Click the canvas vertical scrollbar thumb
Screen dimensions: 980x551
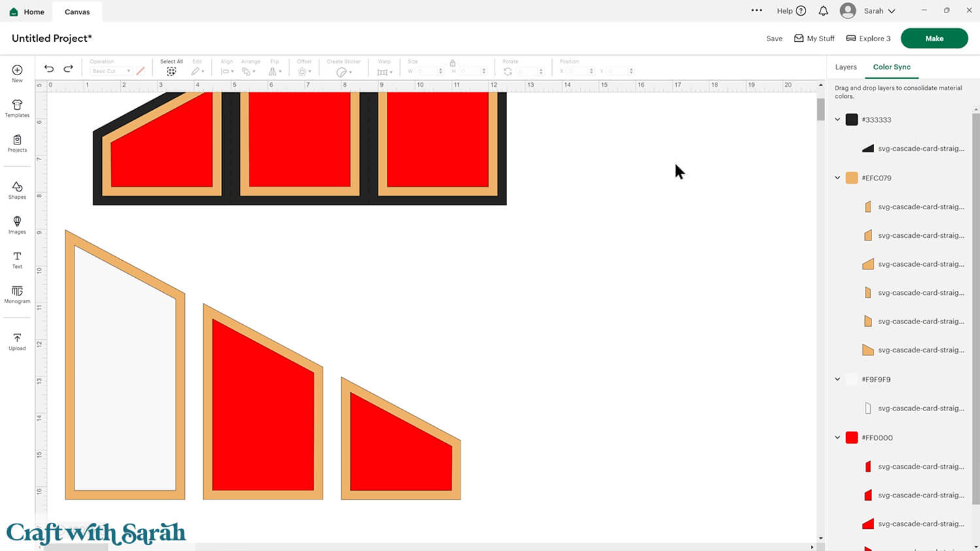pos(821,109)
